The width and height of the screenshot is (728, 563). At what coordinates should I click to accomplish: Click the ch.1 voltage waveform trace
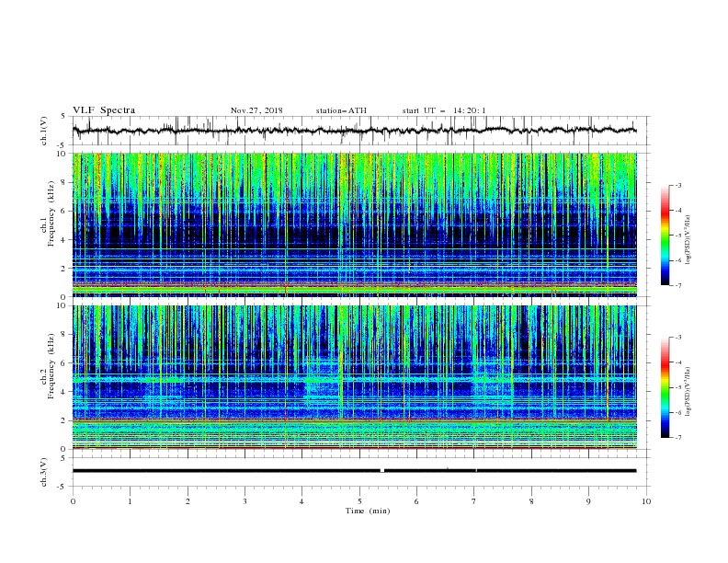coord(354,131)
